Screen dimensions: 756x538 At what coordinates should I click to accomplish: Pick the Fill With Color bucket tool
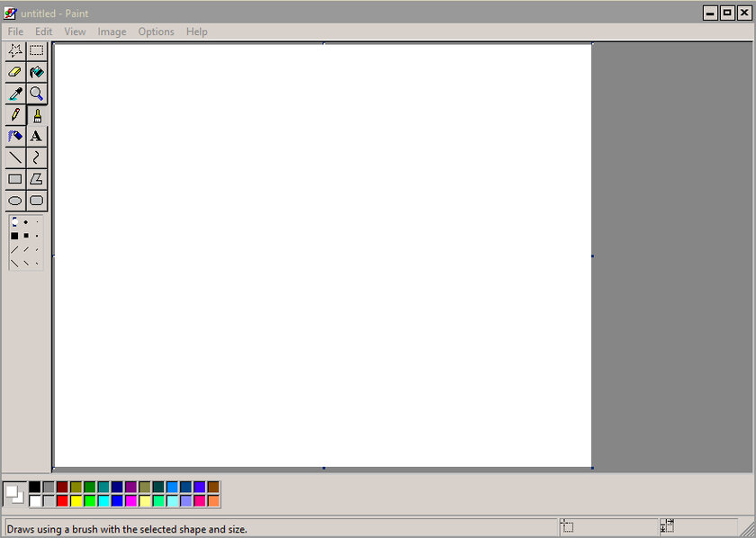[37, 72]
